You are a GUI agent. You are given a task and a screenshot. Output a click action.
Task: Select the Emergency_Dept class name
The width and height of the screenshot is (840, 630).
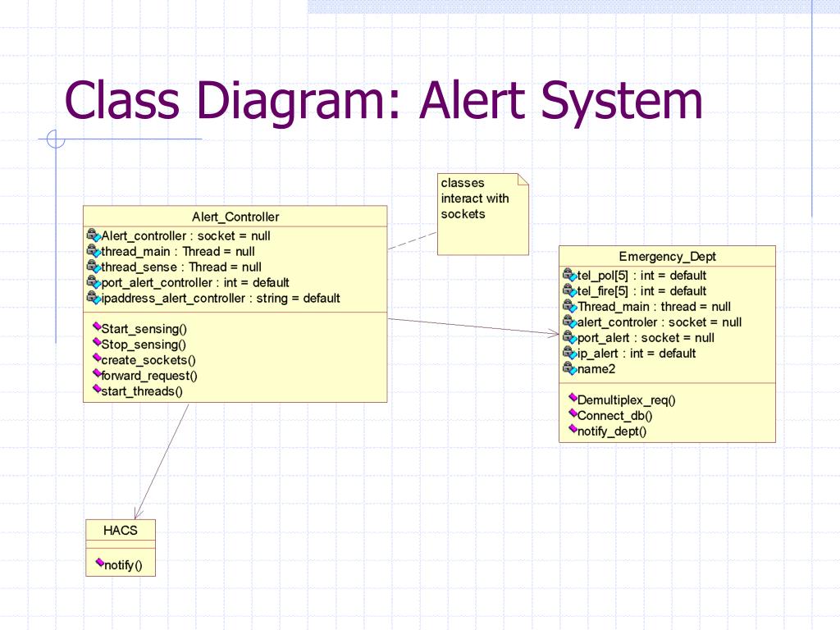coord(667,257)
